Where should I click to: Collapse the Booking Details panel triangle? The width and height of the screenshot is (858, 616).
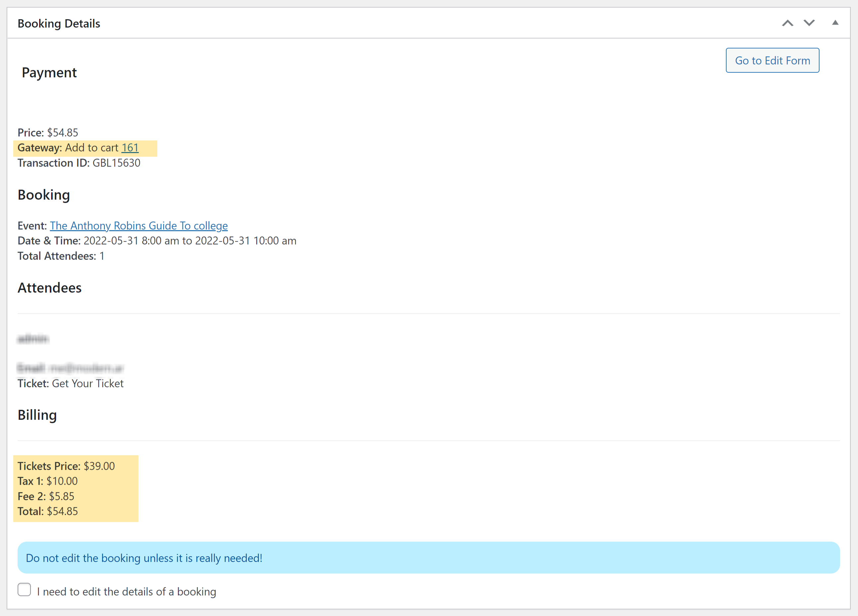(x=835, y=23)
